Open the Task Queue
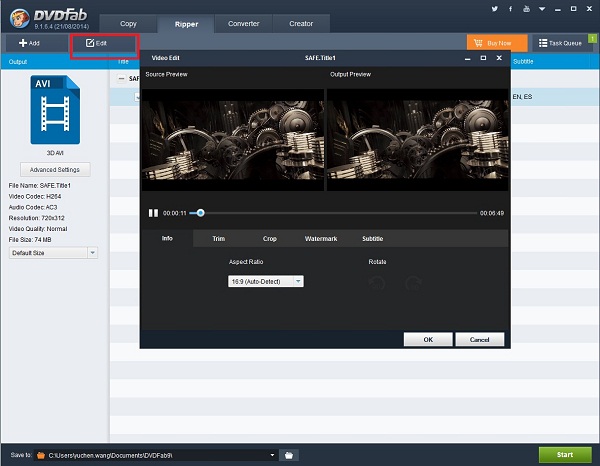This screenshot has height=466, width=600. click(x=560, y=43)
